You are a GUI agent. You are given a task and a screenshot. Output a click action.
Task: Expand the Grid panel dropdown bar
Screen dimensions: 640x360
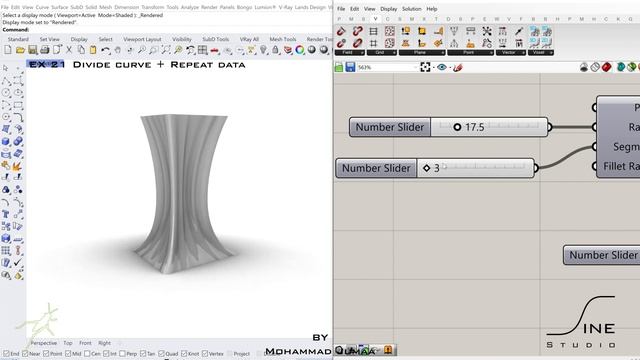(382, 53)
